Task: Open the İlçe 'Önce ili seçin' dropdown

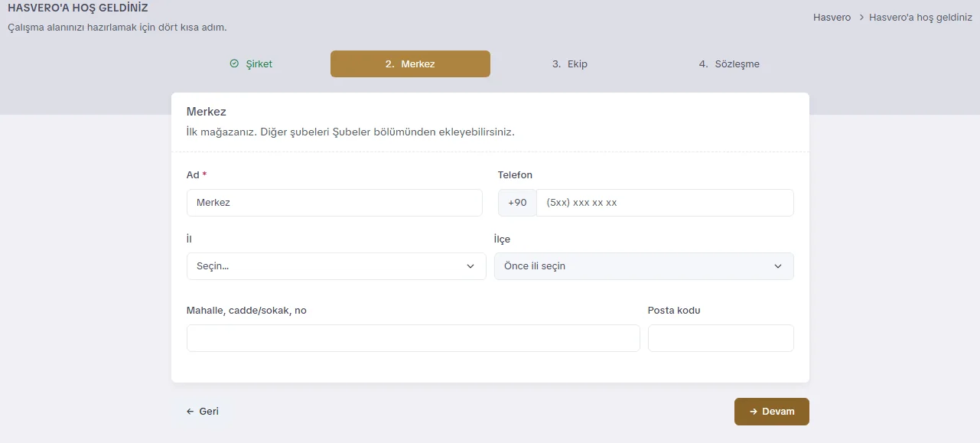Action: pos(644,266)
